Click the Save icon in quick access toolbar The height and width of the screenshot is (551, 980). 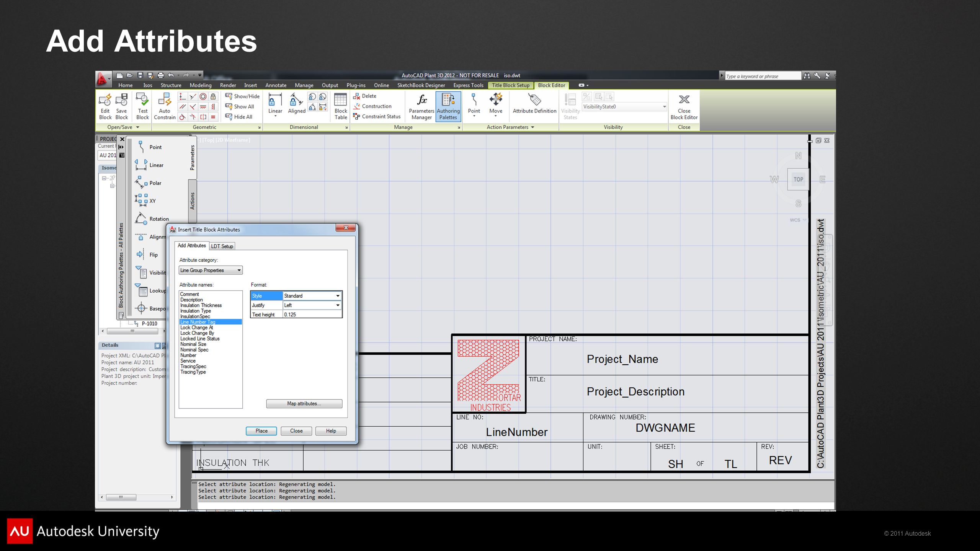[x=140, y=75]
